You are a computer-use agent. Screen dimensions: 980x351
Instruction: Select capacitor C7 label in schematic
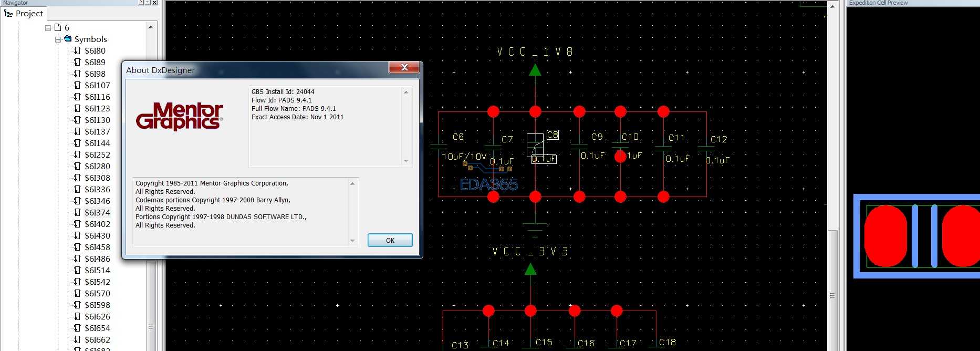[x=507, y=139]
